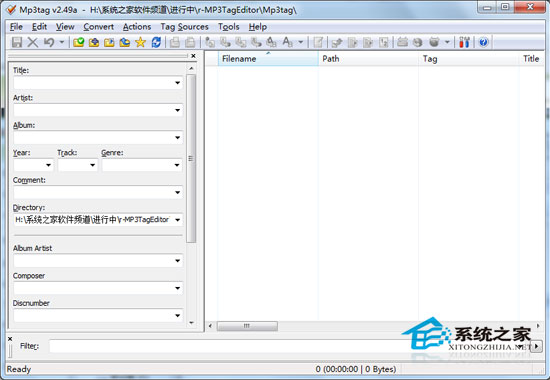This screenshot has width=550, height=380.
Task: Click the Tag - Filename converter icon
Action: click(210, 42)
